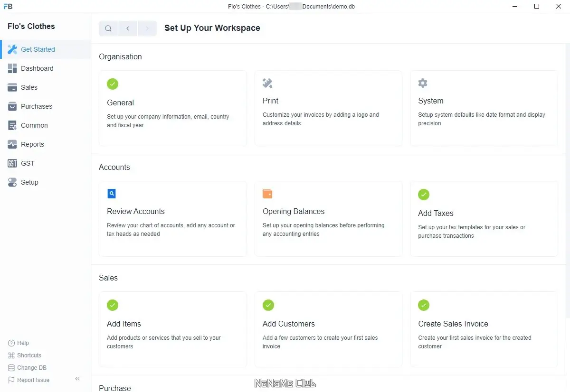Click the General card green checkmark
The width and height of the screenshot is (570, 392).
[x=113, y=84]
